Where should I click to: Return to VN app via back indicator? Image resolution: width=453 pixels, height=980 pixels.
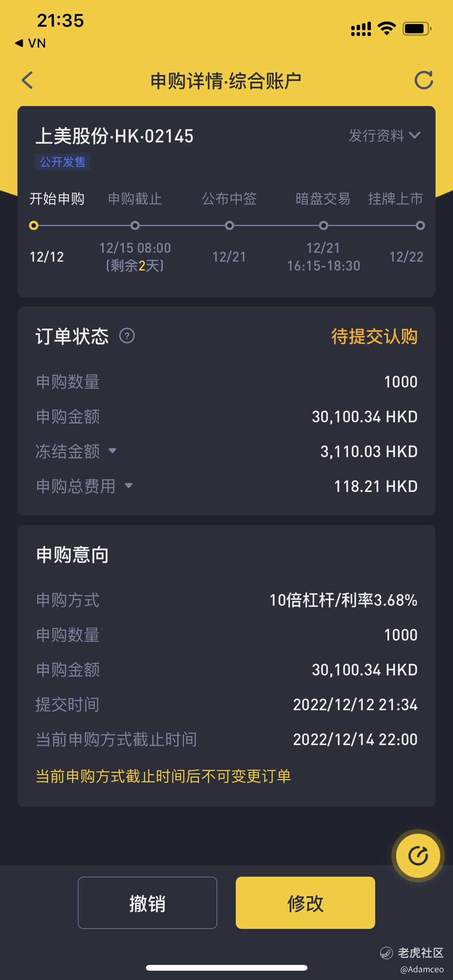(x=30, y=43)
